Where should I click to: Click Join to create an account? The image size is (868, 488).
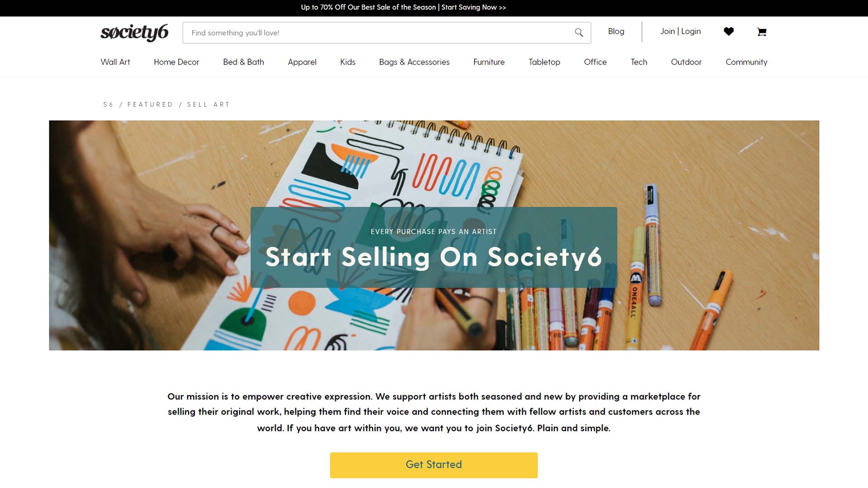point(667,31)
